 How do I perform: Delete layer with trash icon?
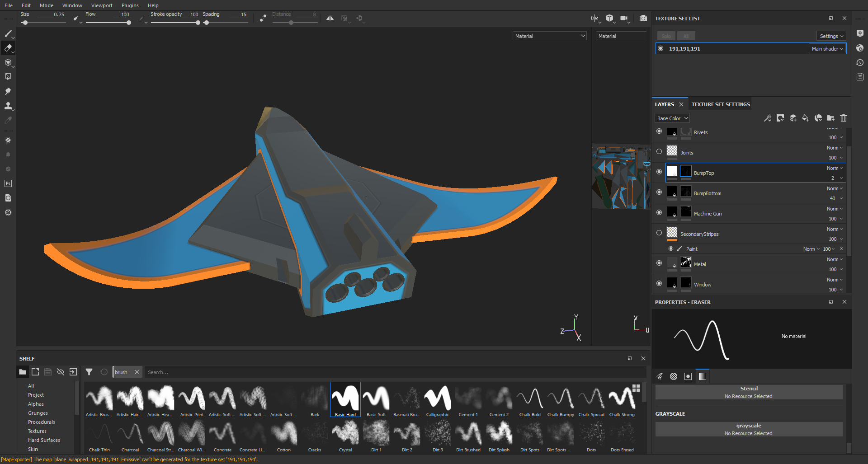click(x=843, y=118)
